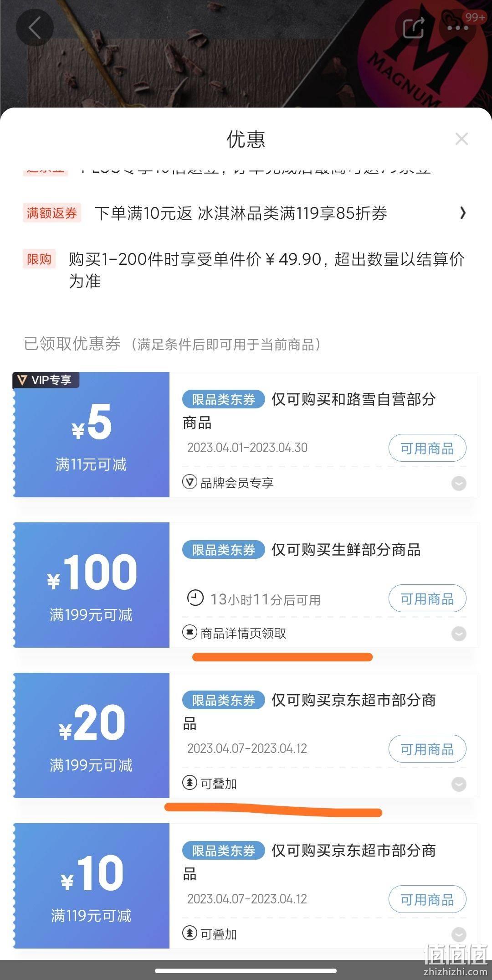Viewport: 492px width, 980px height.
Task: Select the 满额返券 red tag
Action: pos(51,213)
